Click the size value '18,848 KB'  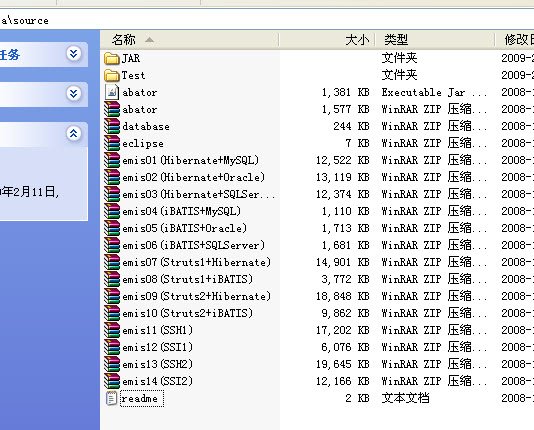coord(343,297)
